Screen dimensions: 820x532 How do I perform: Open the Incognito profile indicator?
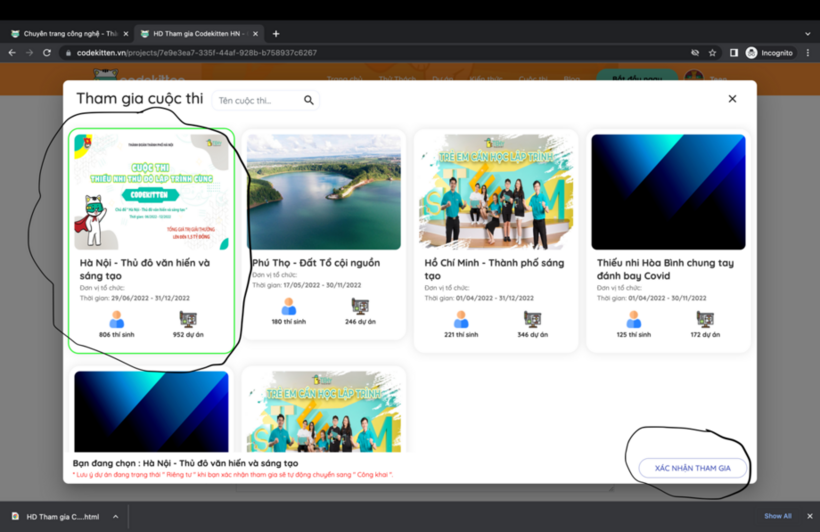(x=769, y=53)
